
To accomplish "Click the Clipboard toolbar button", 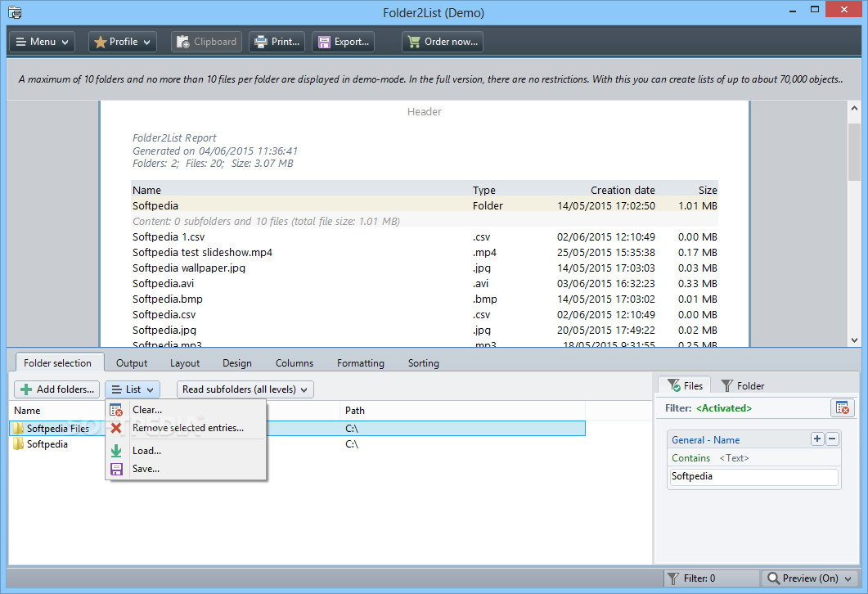I will [x=206, y=42].
